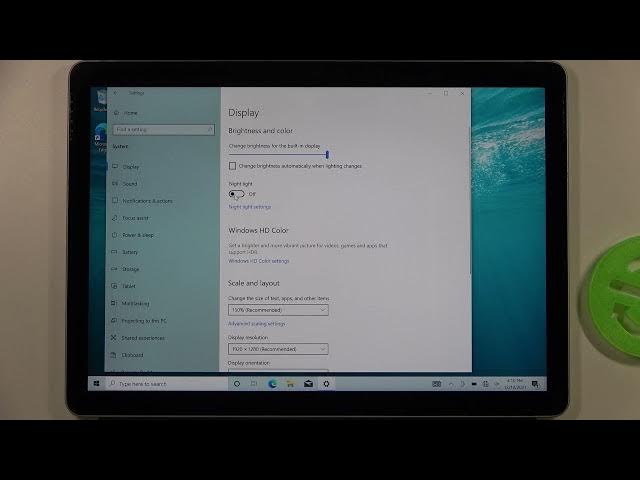Viewport: 640px width, 480px height.
Task: Open the Microsoft Edge desktop shortcut
Action: pos(99,137)
